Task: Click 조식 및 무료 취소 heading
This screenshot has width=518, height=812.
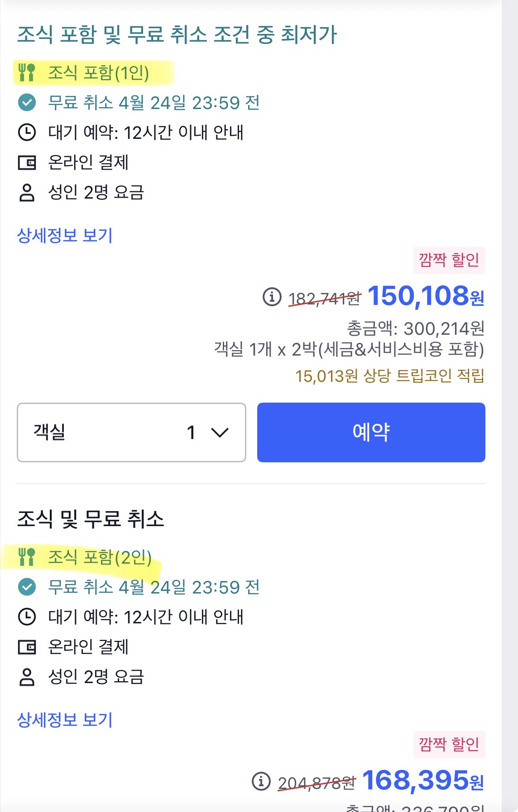Action: click(91, 519)
